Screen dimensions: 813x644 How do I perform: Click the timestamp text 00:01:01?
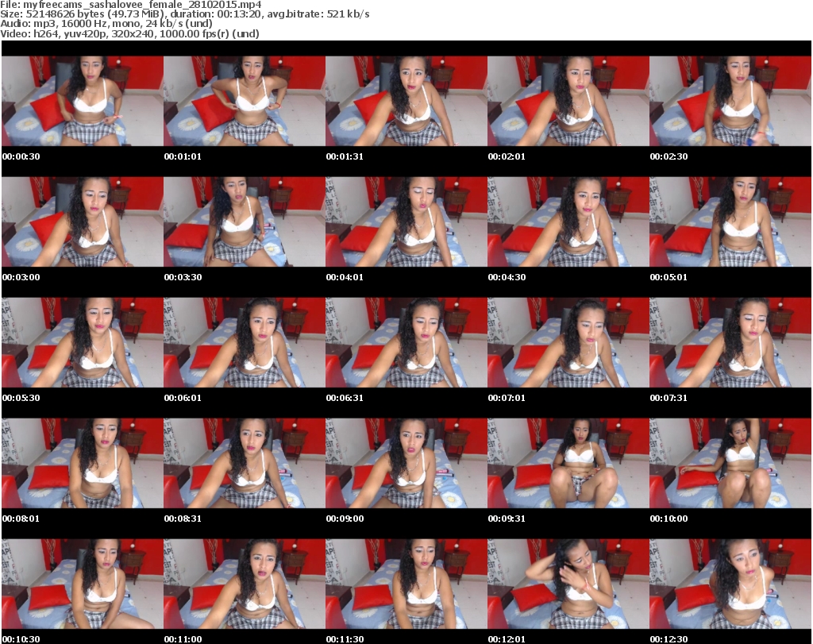(x=183, y=156)
